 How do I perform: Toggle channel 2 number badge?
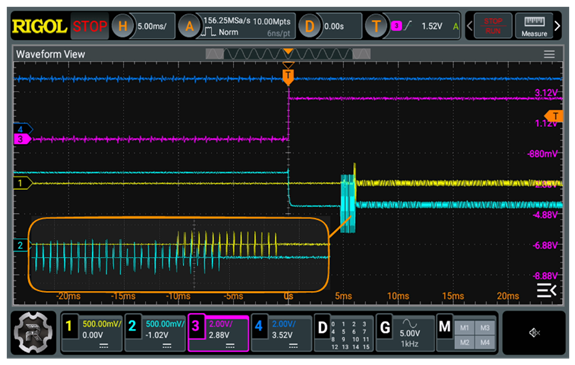click(132, 326)
